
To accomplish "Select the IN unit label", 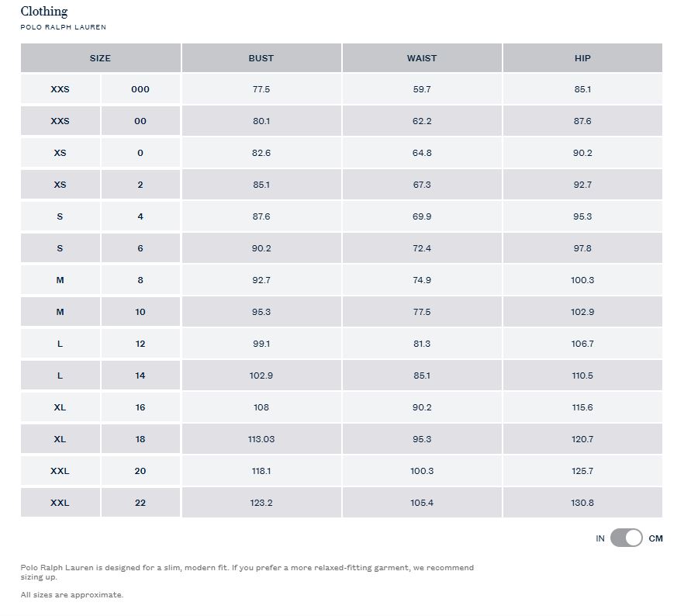I will [600, 538].
